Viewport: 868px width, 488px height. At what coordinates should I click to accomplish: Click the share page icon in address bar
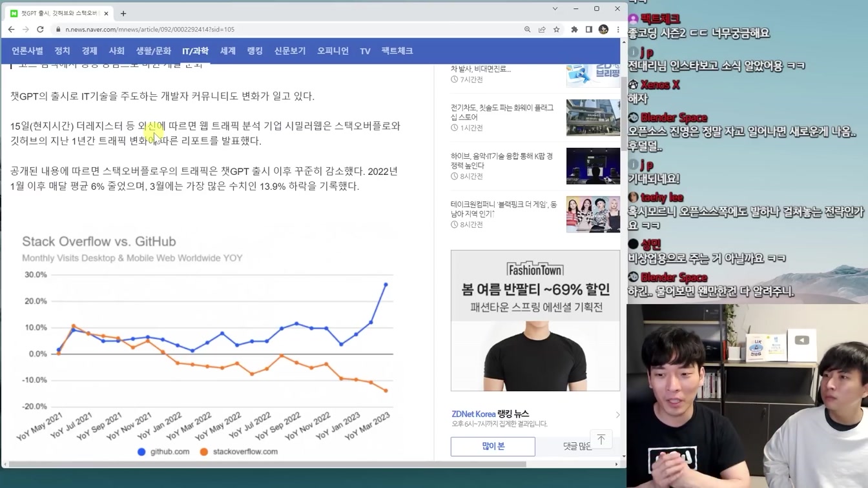point(542,30)
